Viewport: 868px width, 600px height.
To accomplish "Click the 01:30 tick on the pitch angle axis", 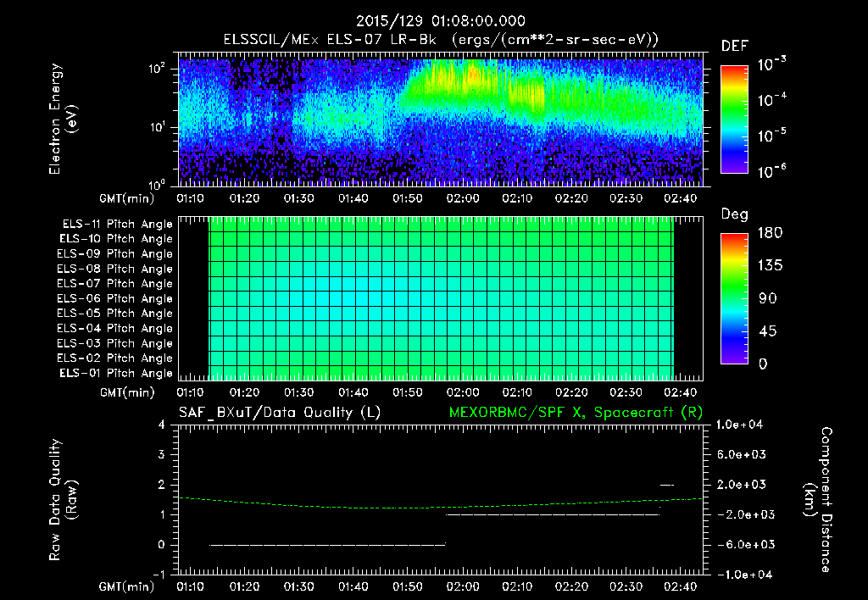I will (299, 393).
